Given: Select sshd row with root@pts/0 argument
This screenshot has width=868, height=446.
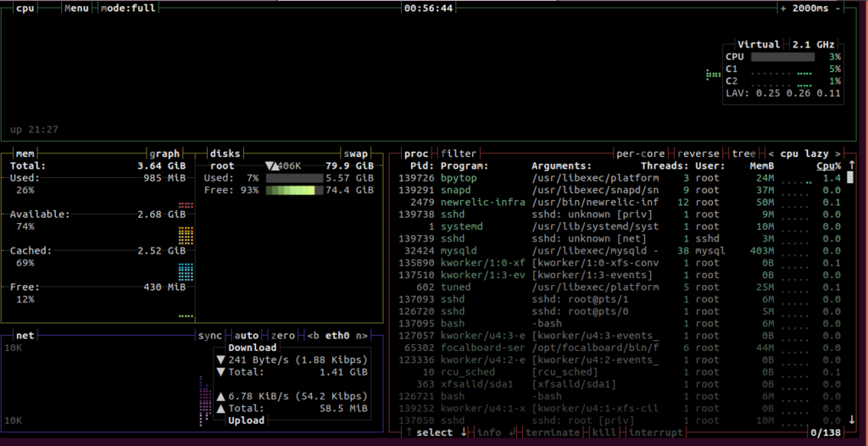Looking at the screenshot, I should pyautogui.click(x=619, y=311).
